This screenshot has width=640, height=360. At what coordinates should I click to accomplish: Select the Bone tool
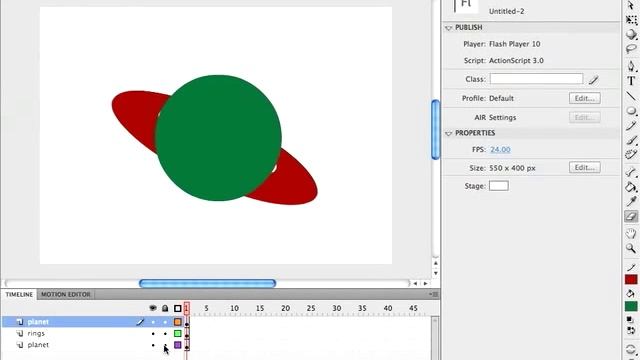point(631,172)
